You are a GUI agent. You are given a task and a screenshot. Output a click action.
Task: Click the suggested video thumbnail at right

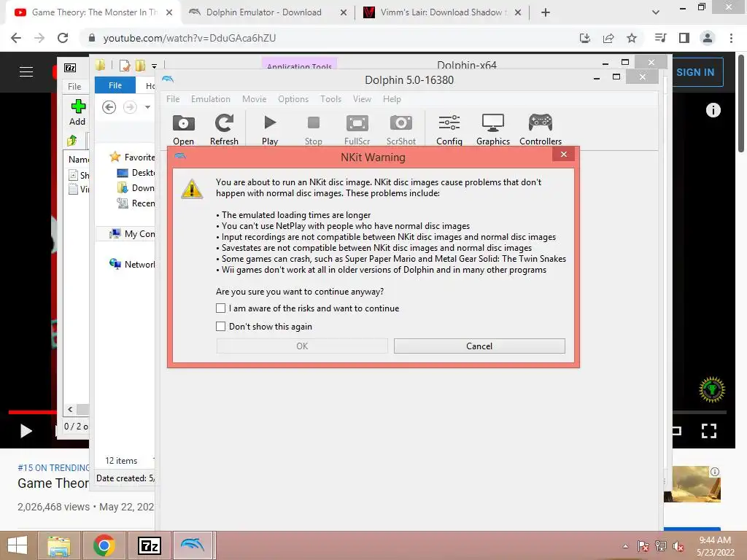692,484
